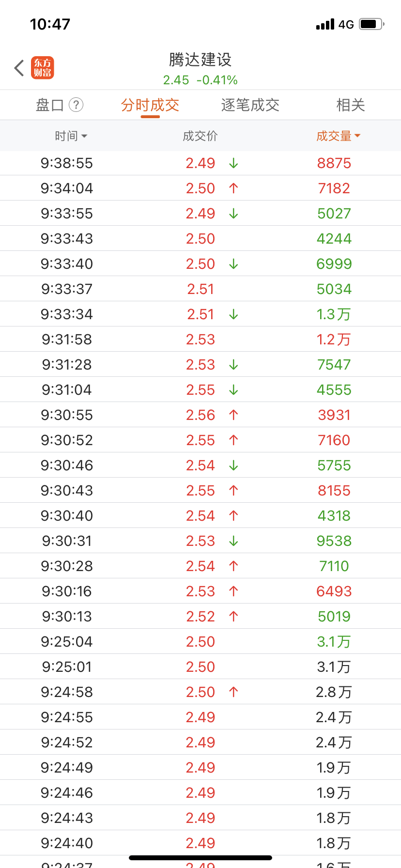Sort by 成交量 column dropdown arrow
401x868 pixels.
point(357,136)
